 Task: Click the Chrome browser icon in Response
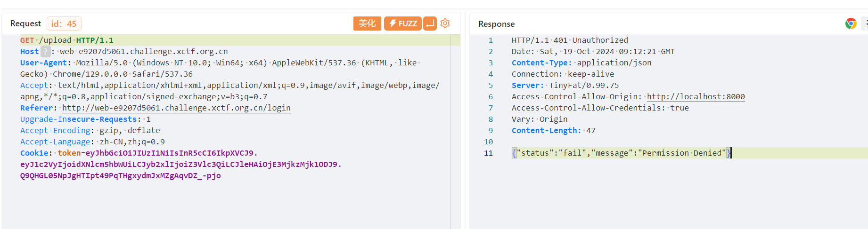(x=851, y=24)
